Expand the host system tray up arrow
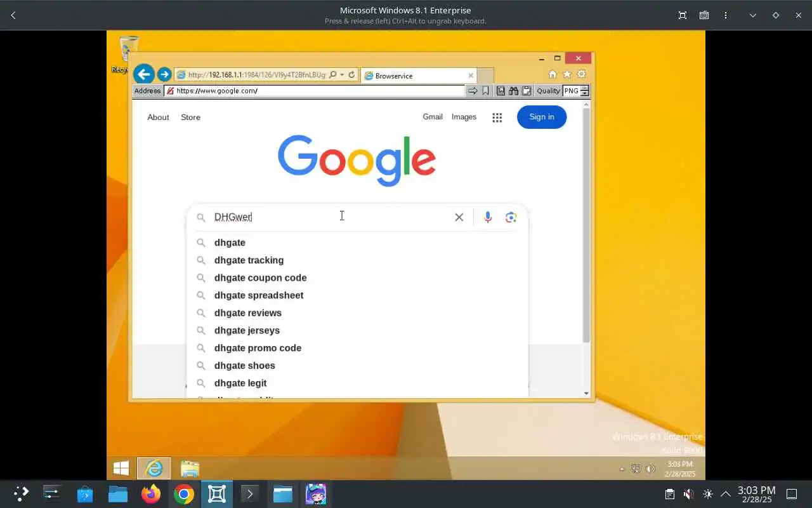 (x=726, y=494)
